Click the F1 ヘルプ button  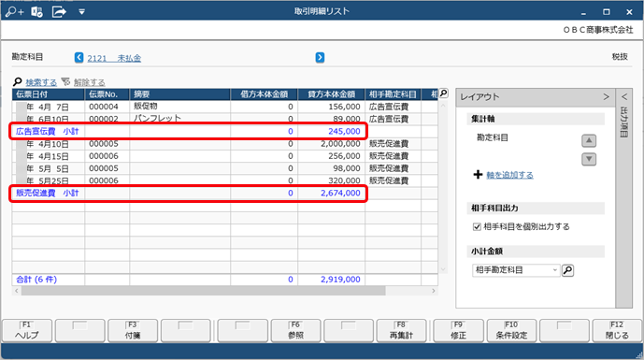pyautogui.click(x=27, y=331)
